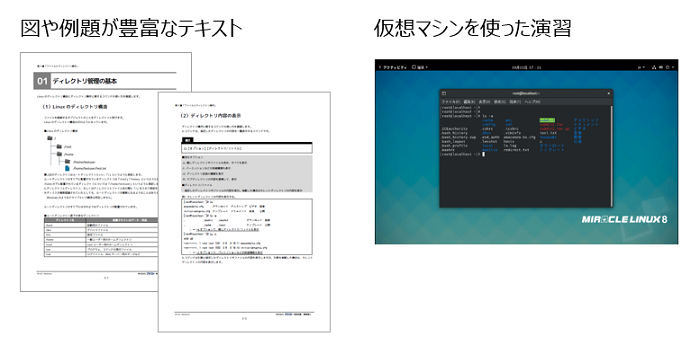The height and width of the screenshot is (363, 700).
Task: Click the root folder icon in directory tree
Action: click(x=50, y=138)
